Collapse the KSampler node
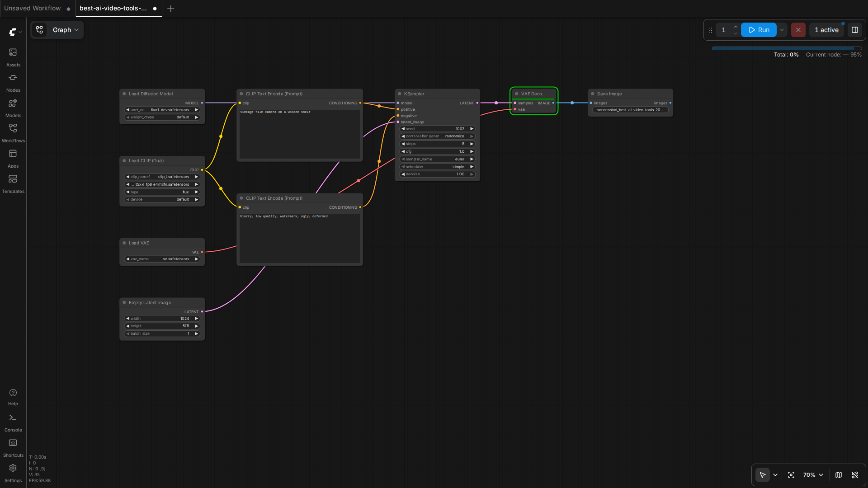 click(x=400, y=94)
